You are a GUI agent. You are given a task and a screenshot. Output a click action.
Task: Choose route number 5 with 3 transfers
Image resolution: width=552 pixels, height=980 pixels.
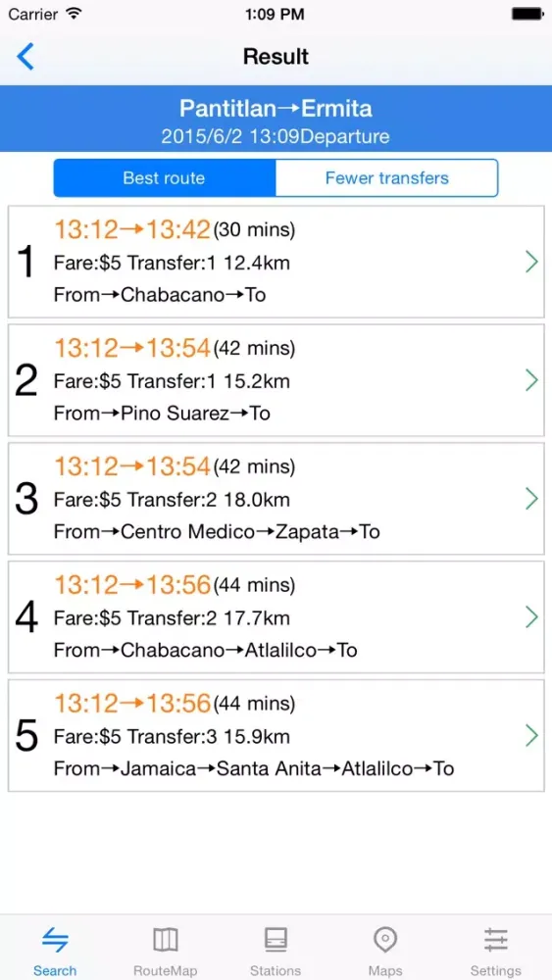coord(276,736)
